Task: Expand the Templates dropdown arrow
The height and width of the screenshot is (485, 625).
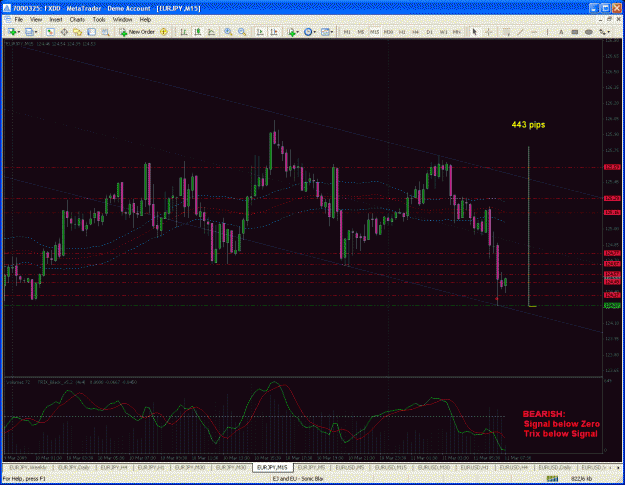Action: 332,32
